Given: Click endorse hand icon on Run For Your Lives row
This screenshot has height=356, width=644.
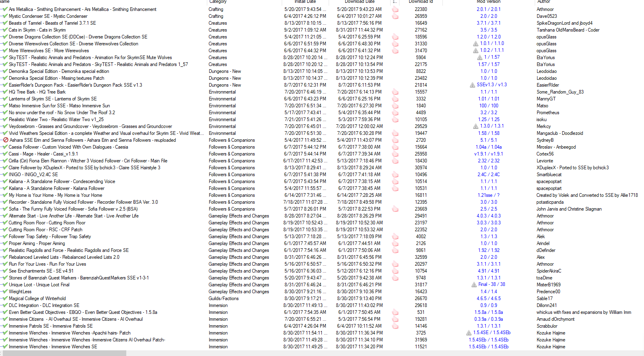Looking at the screenshot, I should click(x=395, y=264).
